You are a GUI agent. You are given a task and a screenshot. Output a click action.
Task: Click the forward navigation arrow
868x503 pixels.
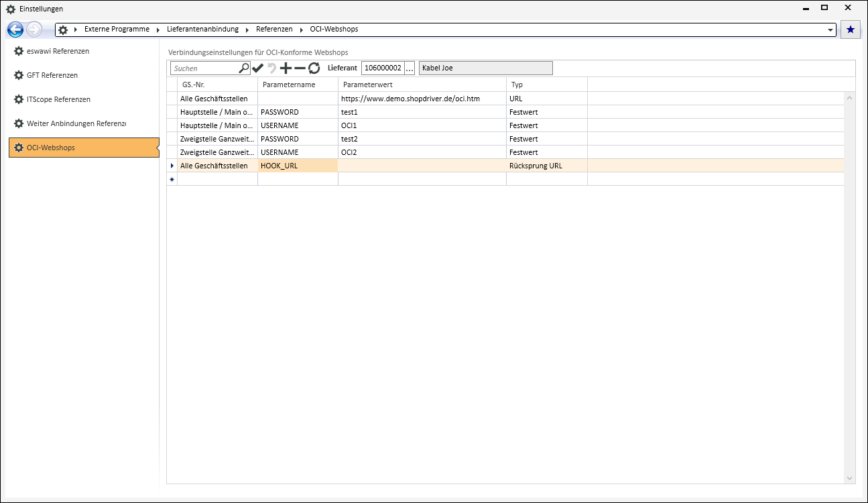coord(34,30)
